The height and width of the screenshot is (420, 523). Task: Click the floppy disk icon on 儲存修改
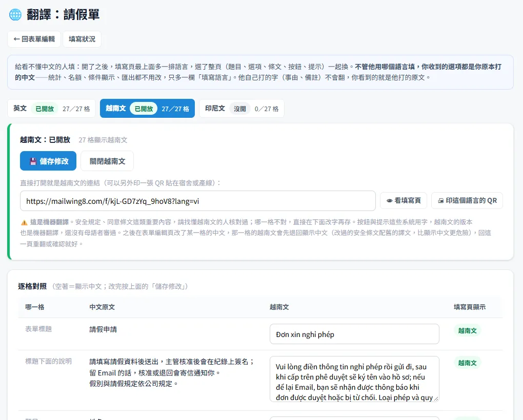[33, 161]
